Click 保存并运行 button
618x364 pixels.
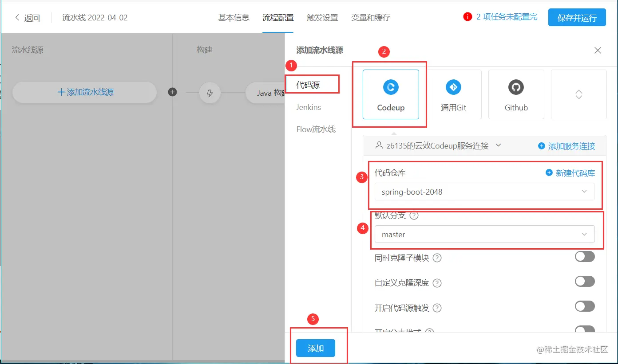(577, 17)
